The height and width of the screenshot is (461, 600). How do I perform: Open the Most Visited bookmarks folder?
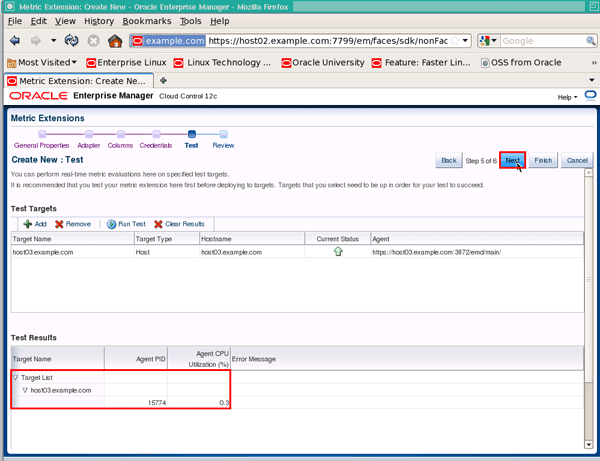point(42,62)
